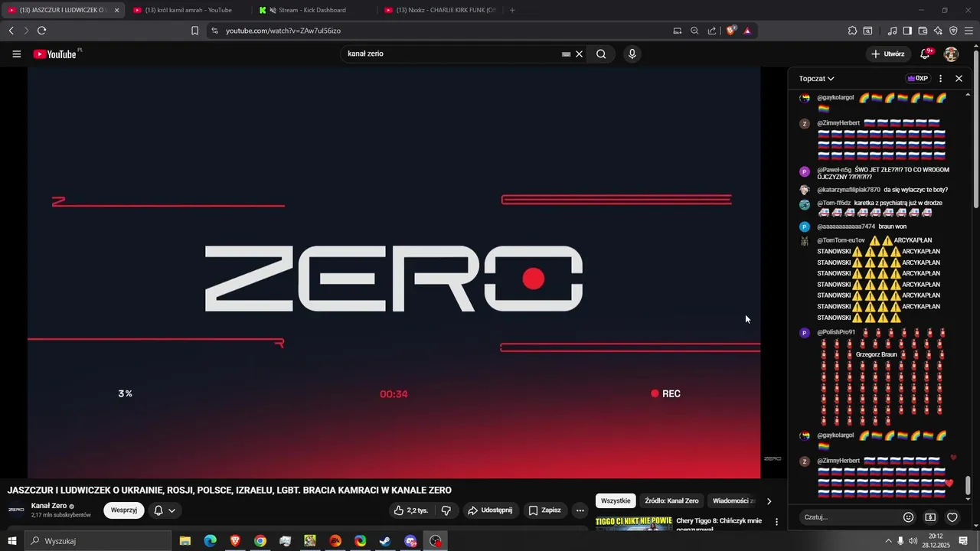Show more filter chips with right arrow
Image resolution: width=980 pixels, height=551 pixels.
click(x=769, y=500)
